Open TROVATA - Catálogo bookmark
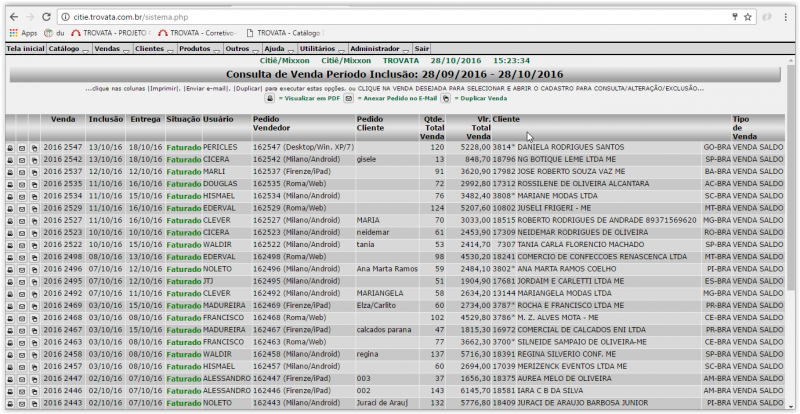 point(284,33)
